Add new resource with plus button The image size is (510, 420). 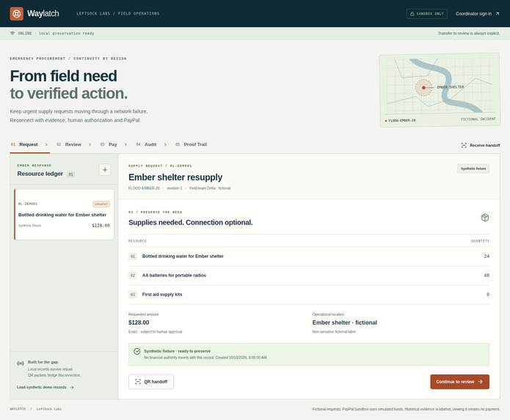pos(105,169)
